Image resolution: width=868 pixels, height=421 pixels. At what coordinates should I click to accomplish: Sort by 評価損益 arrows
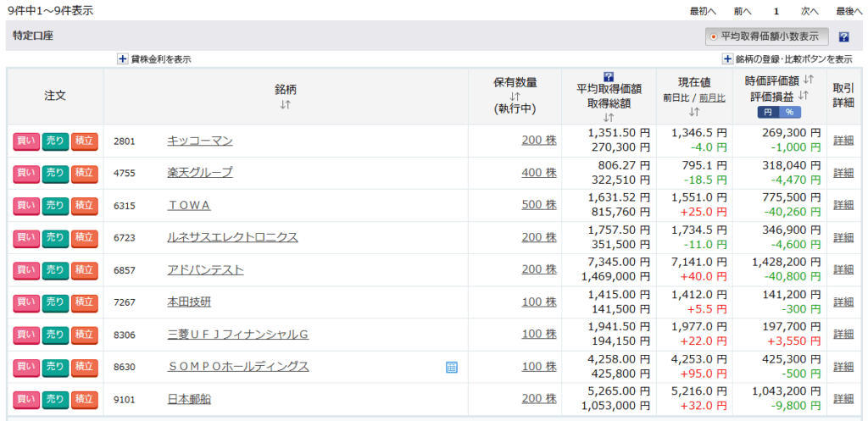tap(804, 96)
